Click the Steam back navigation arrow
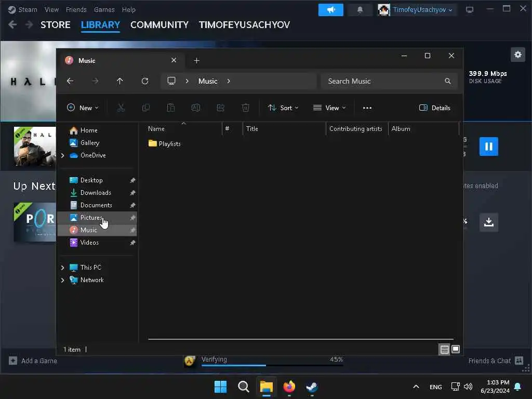 12,25
